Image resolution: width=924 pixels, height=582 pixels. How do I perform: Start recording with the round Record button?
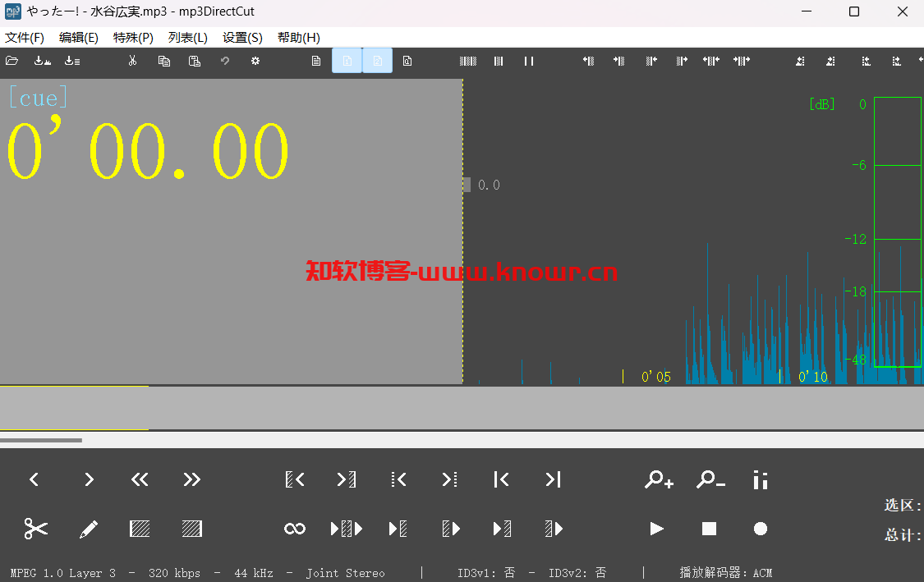click(x=761, y=529)
